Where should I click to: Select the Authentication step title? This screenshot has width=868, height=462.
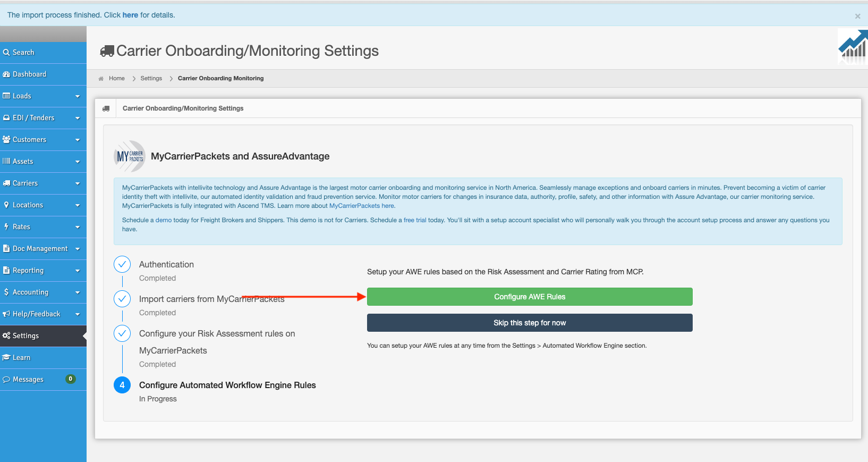pyautogui.click(x=166, y=264)
